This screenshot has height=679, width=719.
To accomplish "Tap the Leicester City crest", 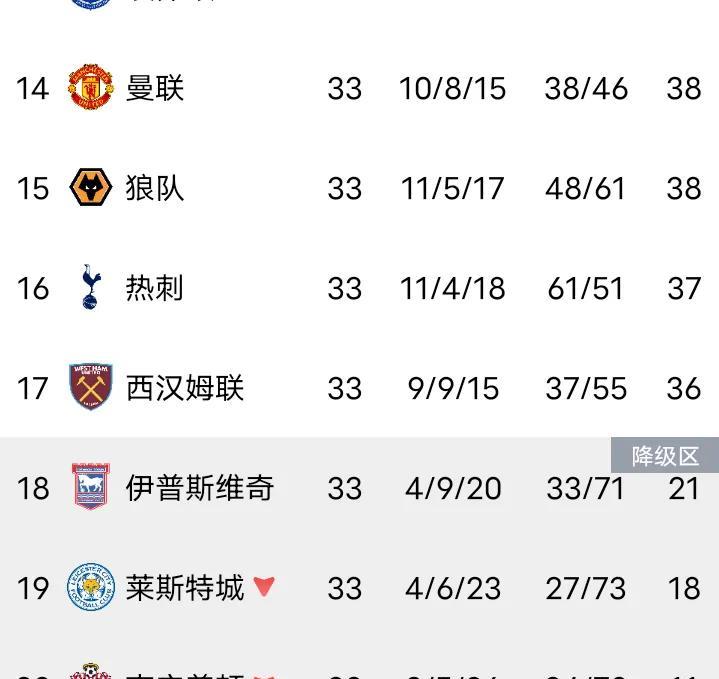I will tap(90, 587).
